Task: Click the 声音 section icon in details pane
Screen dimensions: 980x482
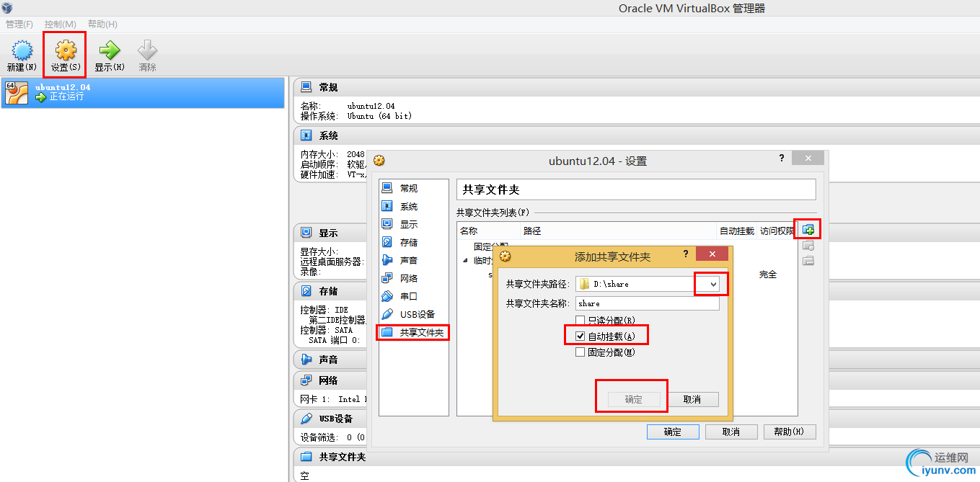Action: (306, 359)
